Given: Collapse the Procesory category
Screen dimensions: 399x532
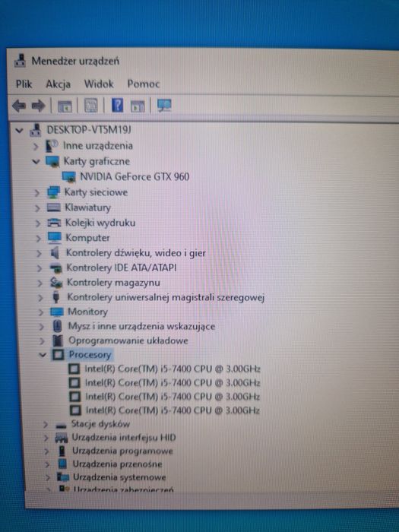Looking at the screenshot, I should (x=43, y=355).
